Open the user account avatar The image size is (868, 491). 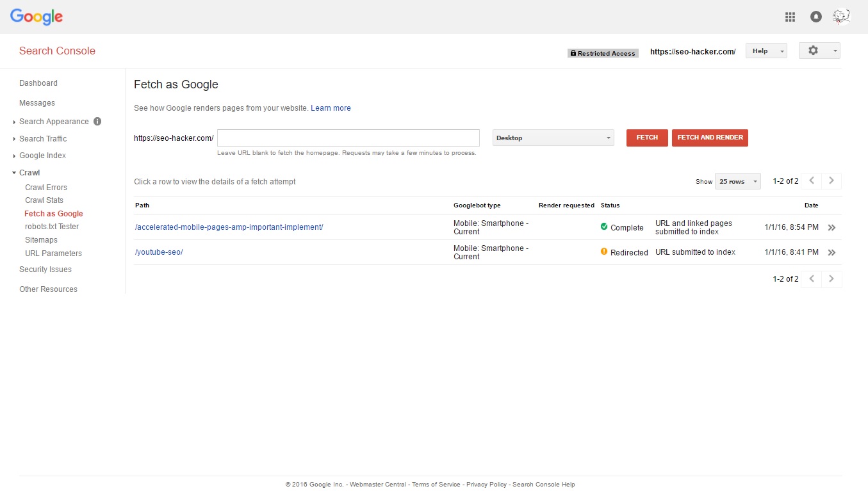coord(841,17)
